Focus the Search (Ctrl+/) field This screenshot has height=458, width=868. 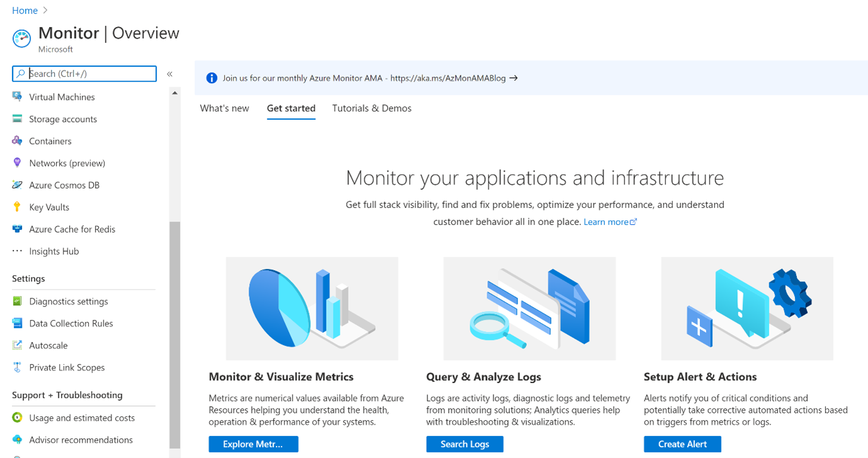pyautogui.click(x=84, y=74)
